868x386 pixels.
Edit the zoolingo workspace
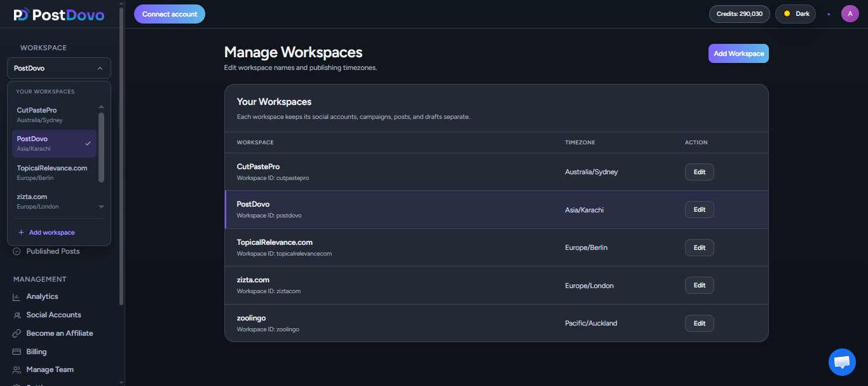(x=699, y=324)
